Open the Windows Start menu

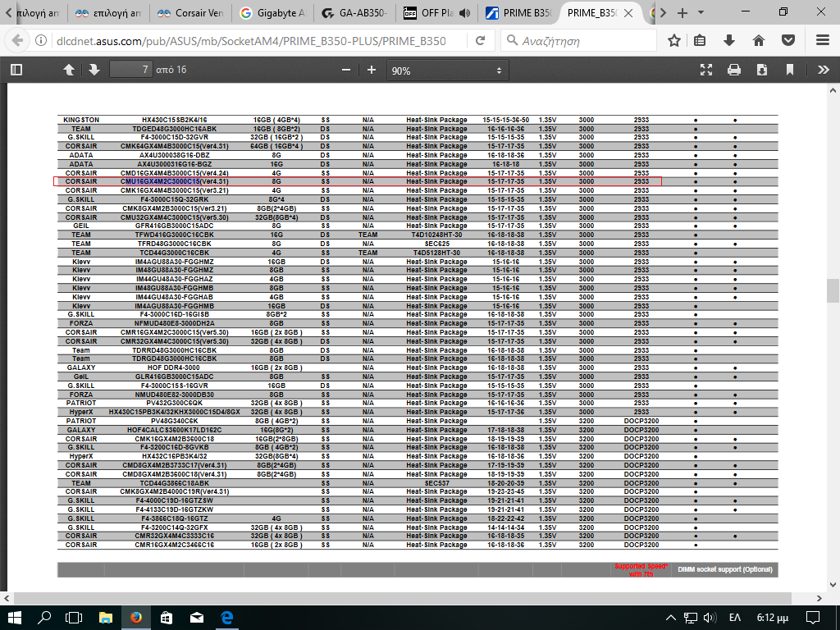point(14,618)
